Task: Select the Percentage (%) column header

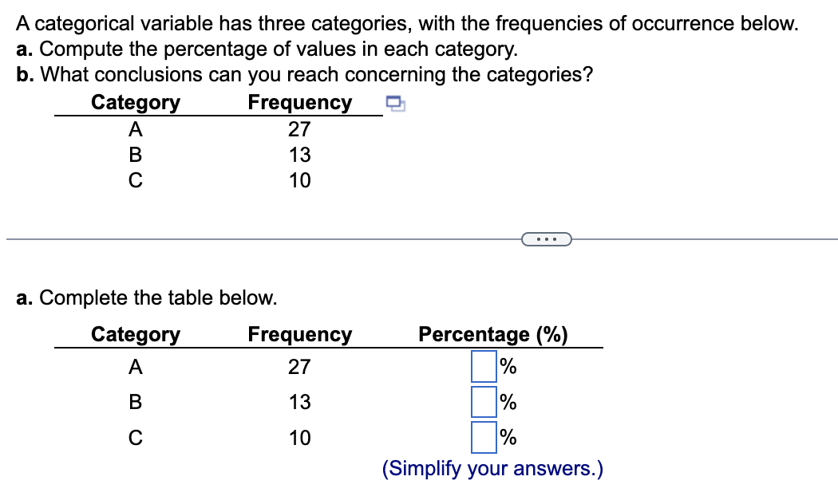Action: coord(493,334)
